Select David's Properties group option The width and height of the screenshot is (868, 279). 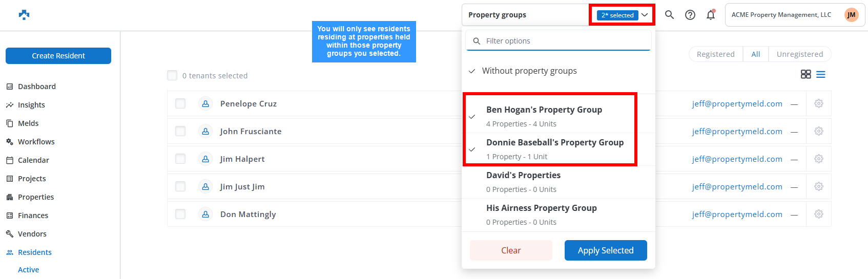[559, 182]
